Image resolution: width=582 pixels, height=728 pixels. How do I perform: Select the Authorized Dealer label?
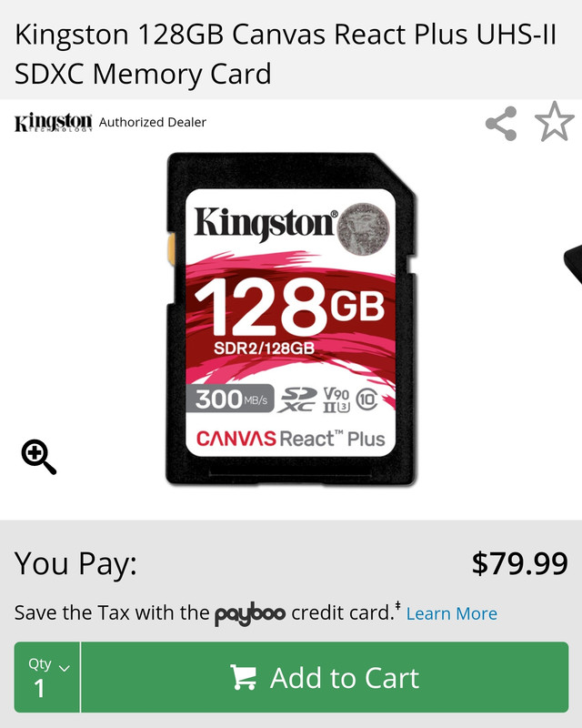[x=152, y=122]
